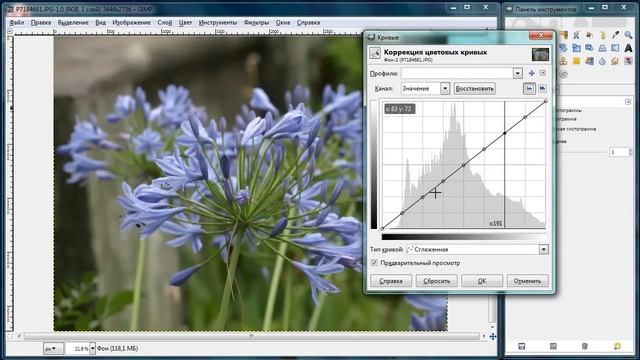Image resolution: width=640 pixels, height=360 pixels.
Task: Select the Zoom magnifier tool
Action: click(628, 35)
